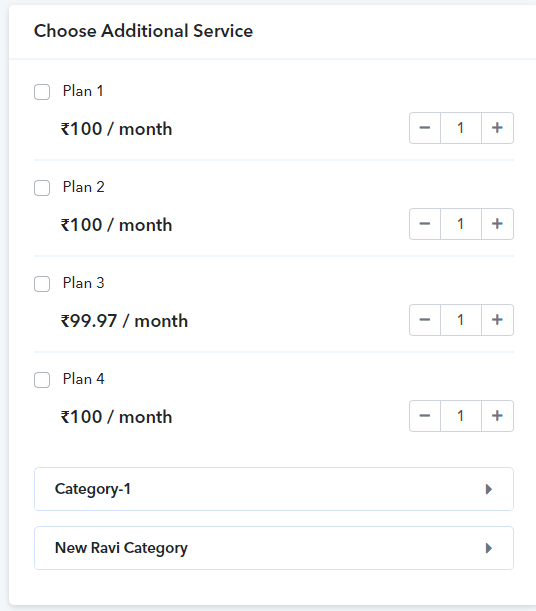The image size is (536, 611).
Task: Select the Plan 4 checkbox
Action: click(42, 380)
